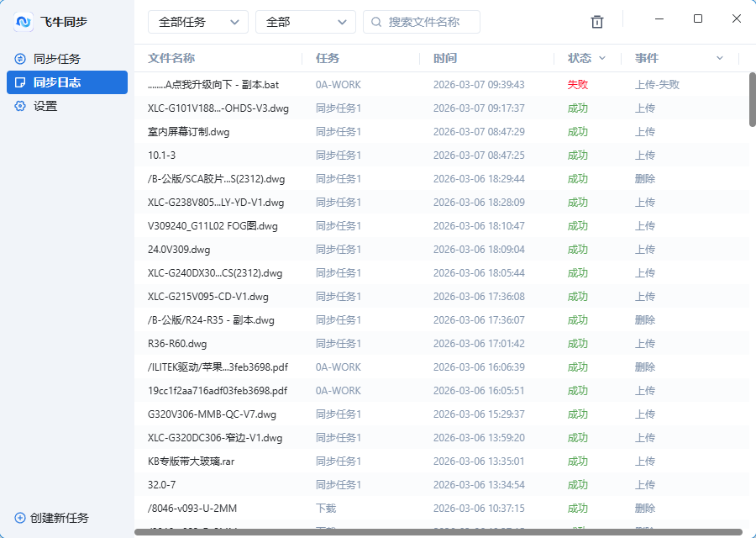Viewport: 756px width, 538px height.
Task: Minimize the 飞牛同步 window
Action: (659, 18)
